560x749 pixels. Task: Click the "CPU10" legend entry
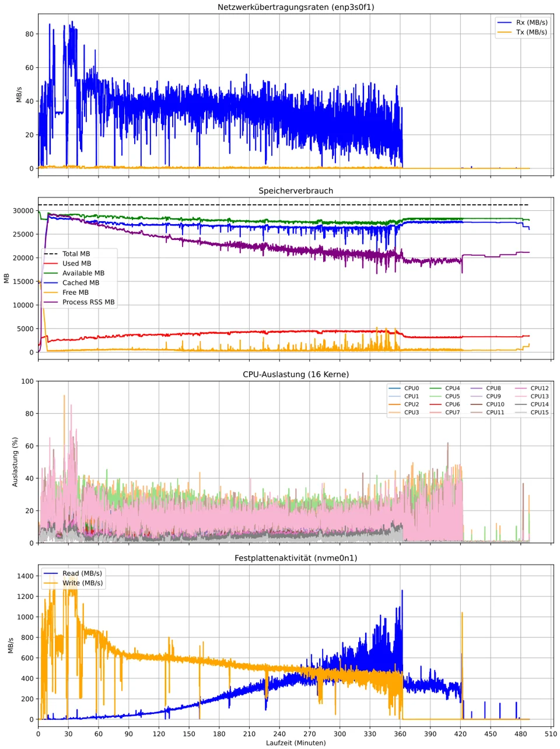coord(488,405)
